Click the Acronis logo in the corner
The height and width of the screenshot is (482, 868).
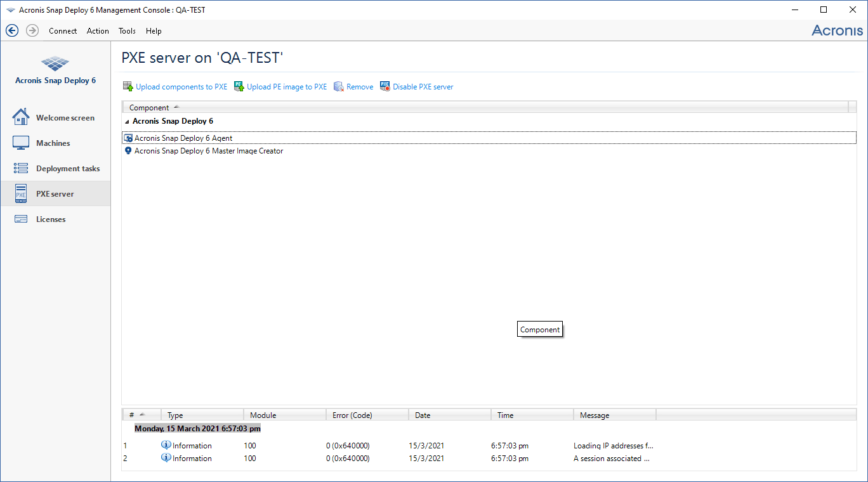pos(837,30)
